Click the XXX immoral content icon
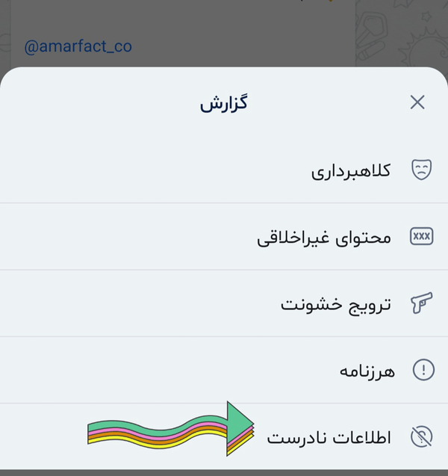Image resolution: width=448 pixels, height=476 pixels. pyautogui.click(x=422, y=237)
